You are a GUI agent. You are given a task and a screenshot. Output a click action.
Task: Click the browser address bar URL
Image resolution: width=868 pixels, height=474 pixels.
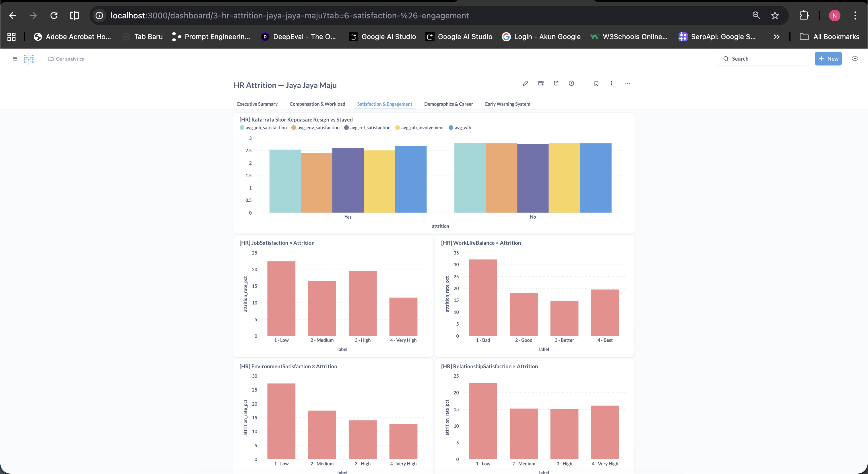coord(290,16)
